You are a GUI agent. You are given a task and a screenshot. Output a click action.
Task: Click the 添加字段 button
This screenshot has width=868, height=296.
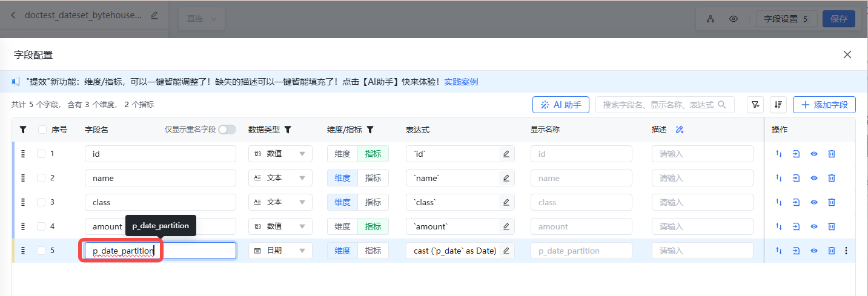pos(824,105)
